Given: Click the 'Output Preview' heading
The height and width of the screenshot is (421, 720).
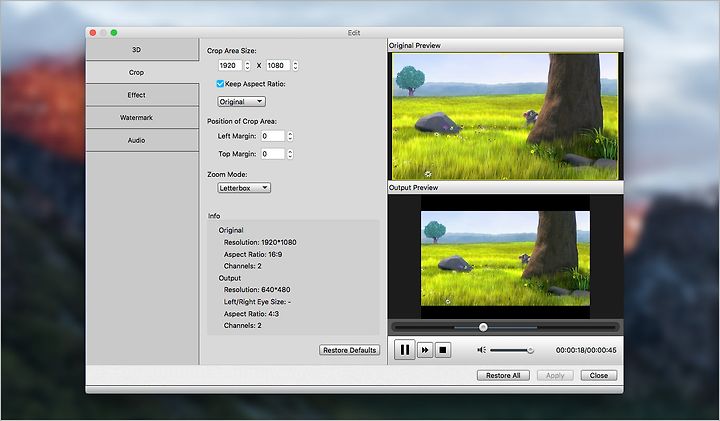Looking at the screenshot, I should (x=413, y=187).
